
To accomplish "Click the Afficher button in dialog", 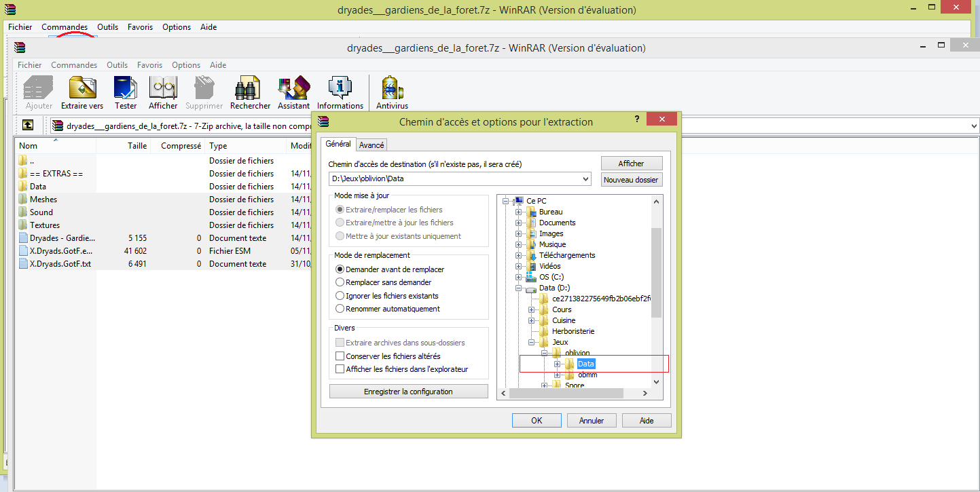I will tap(631, 164).
